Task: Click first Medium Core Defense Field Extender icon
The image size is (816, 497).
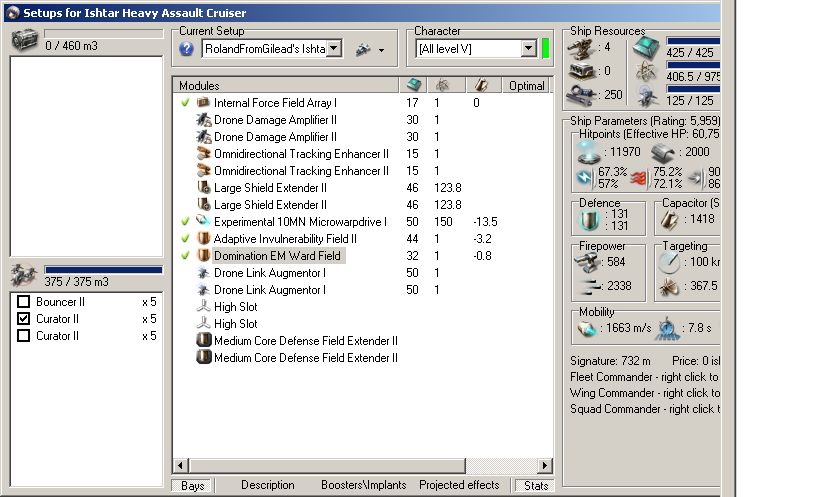Action: (203, 340)
